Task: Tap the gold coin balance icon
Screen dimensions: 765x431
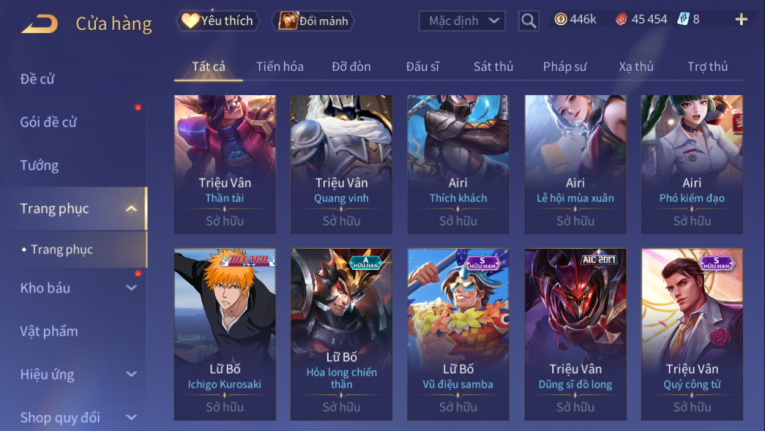Action: pos(561,20)
